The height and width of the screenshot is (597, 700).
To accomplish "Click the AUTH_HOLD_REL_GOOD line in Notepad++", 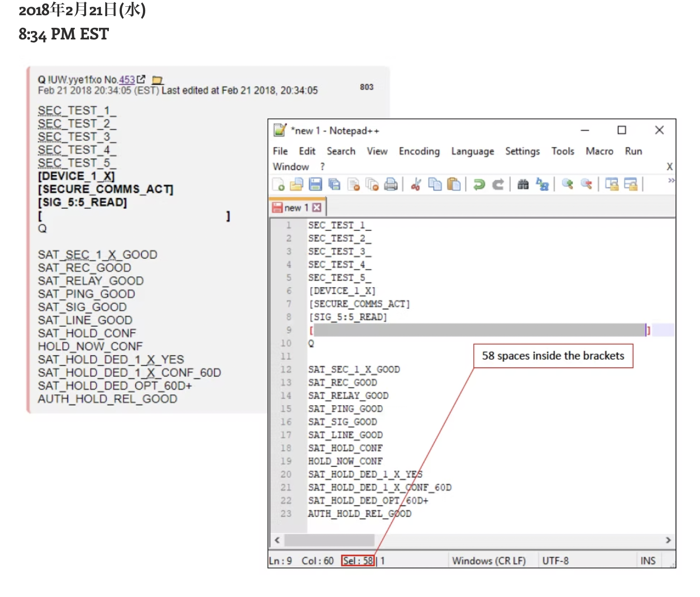I will point(359,514).
